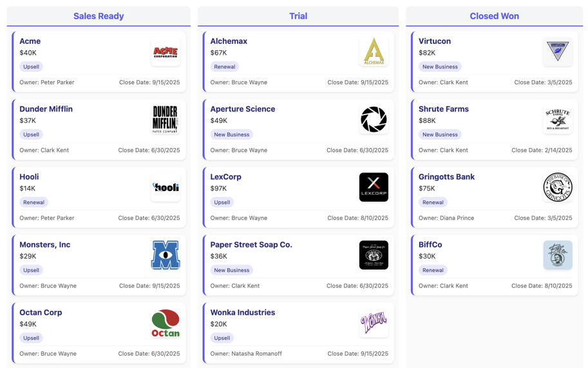
Task: Open the Acme deal title
Action: pos(30,41)
